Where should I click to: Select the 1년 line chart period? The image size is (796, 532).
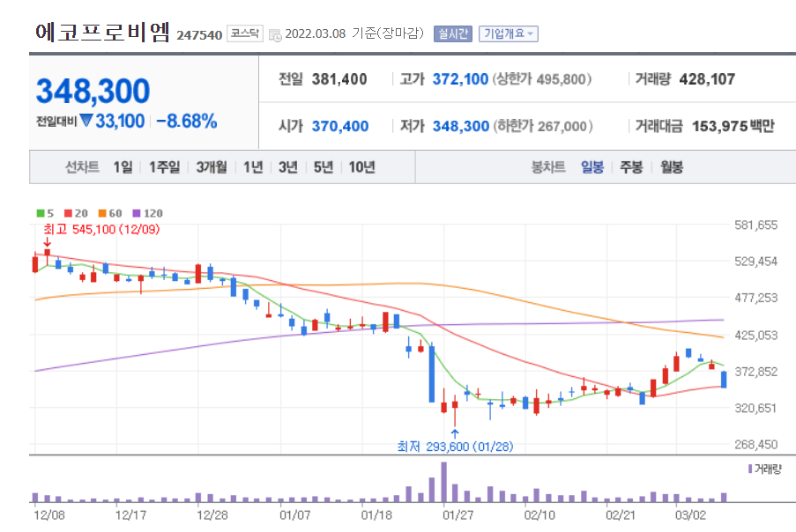pyautogui.click(x=253, y=166)
